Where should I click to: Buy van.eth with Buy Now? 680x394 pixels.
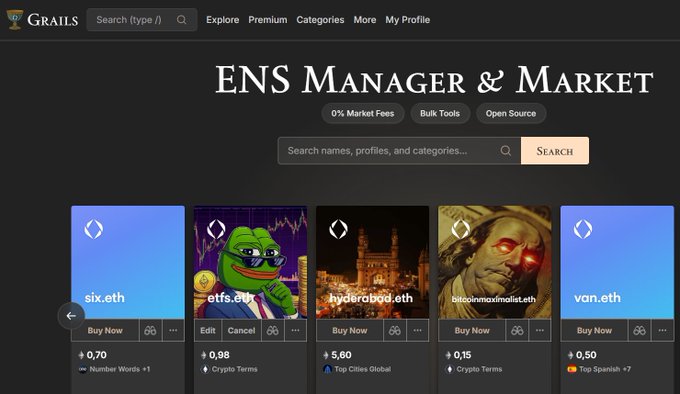594,331
